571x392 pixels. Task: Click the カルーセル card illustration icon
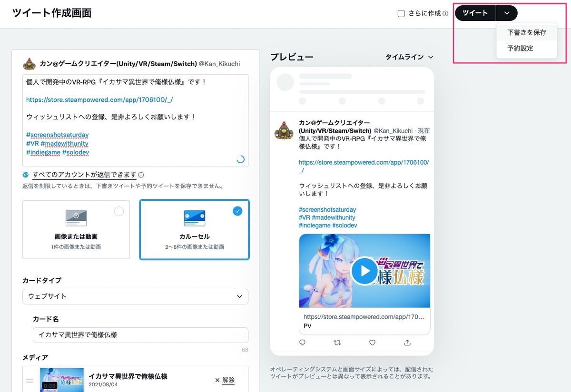click(194, 218)
